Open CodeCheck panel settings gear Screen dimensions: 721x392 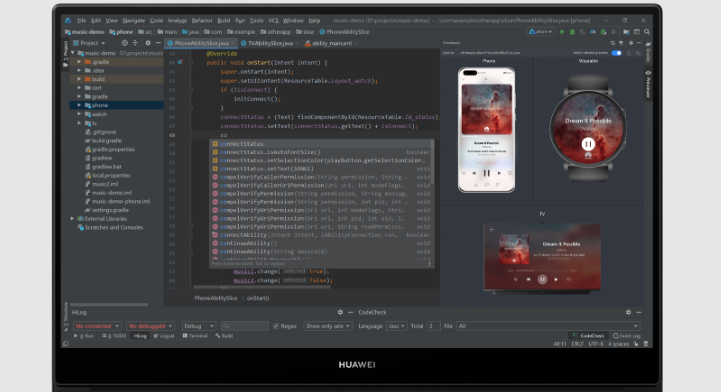(x=629, y=312)
